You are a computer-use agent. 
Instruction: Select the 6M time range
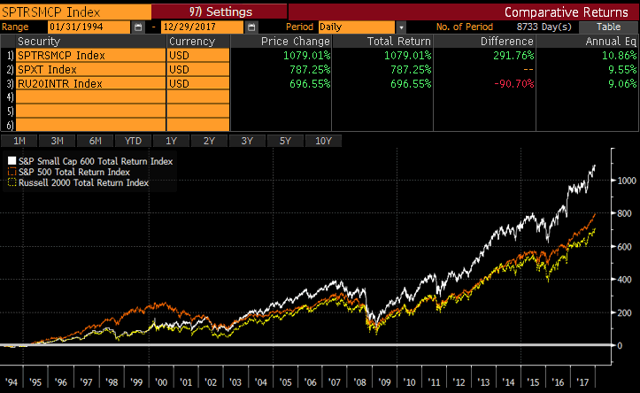click(x=95, y=141)
